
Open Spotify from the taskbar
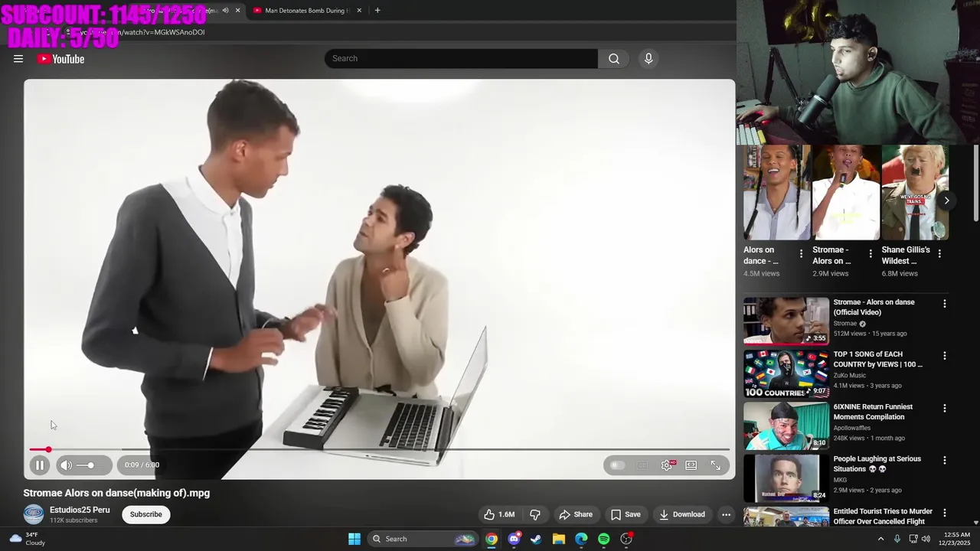[603, 539]
